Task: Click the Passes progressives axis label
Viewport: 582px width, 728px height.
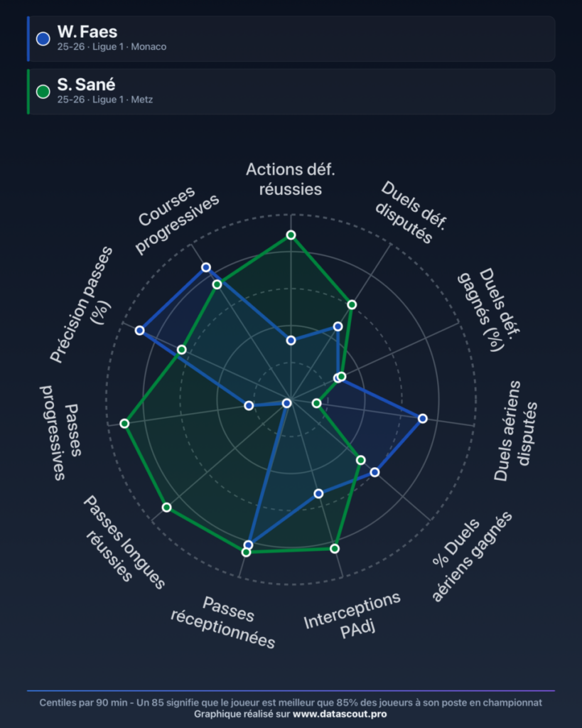Action: (63, 432)
